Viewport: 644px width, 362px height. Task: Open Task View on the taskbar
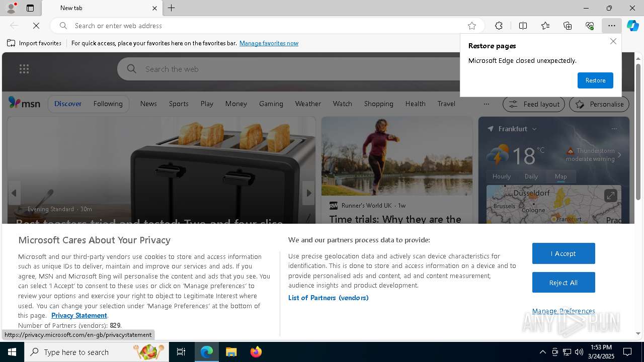[181, 352]
